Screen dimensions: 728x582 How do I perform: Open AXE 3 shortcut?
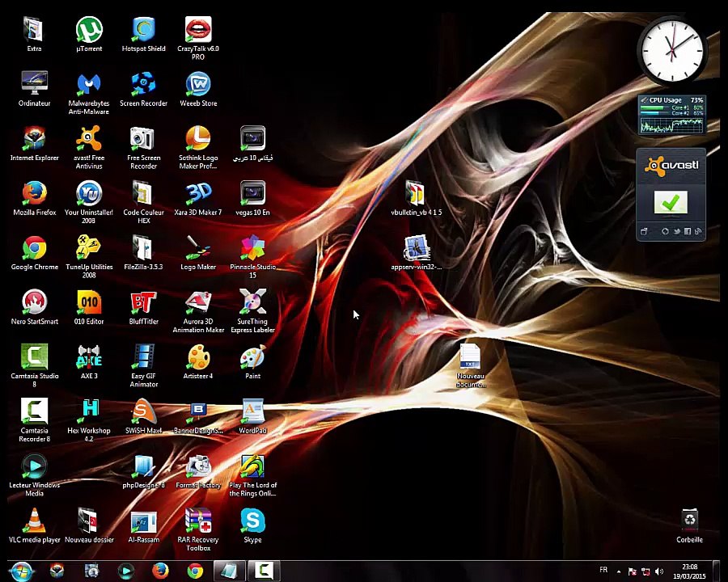(89, 361)
